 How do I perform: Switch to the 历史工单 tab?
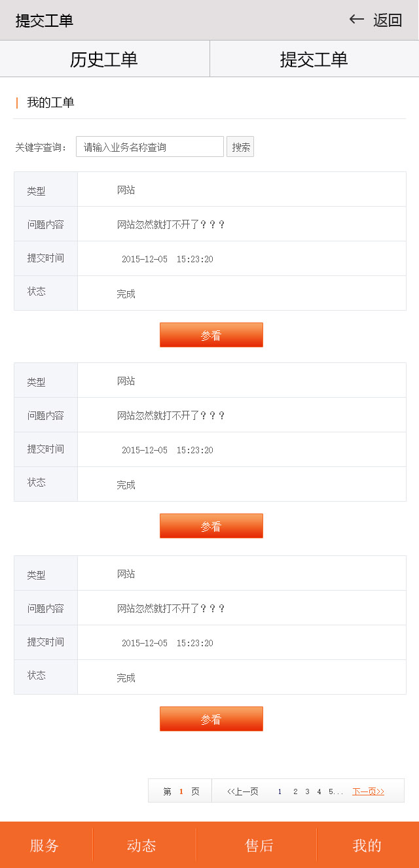(x=104, y=59)
